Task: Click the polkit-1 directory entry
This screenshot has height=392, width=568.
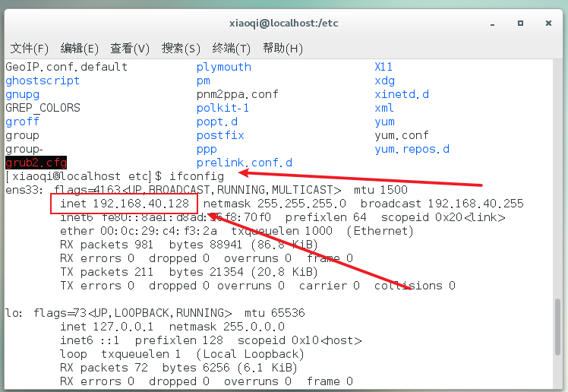Action: [x=222, y=108]
